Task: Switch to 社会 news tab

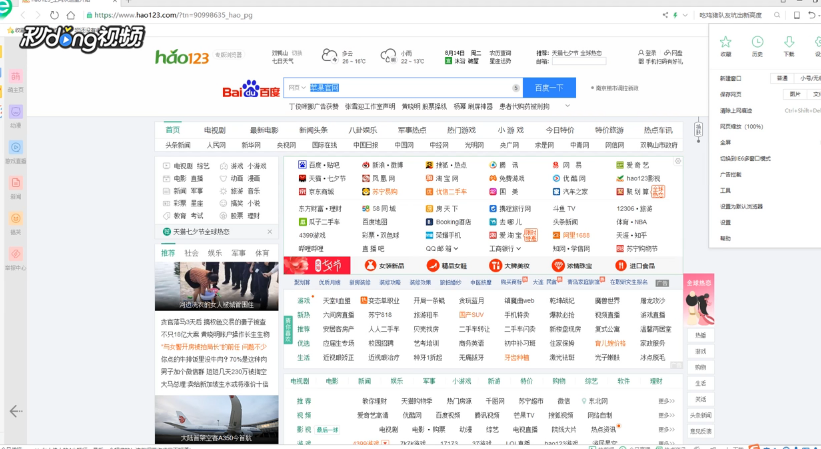Action: 192,253
